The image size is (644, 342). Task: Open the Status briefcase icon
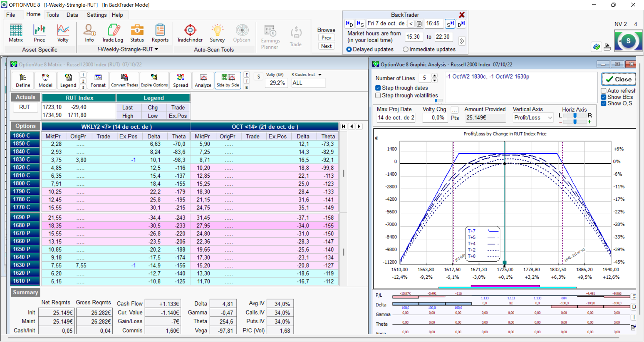[x=137, y=33]
